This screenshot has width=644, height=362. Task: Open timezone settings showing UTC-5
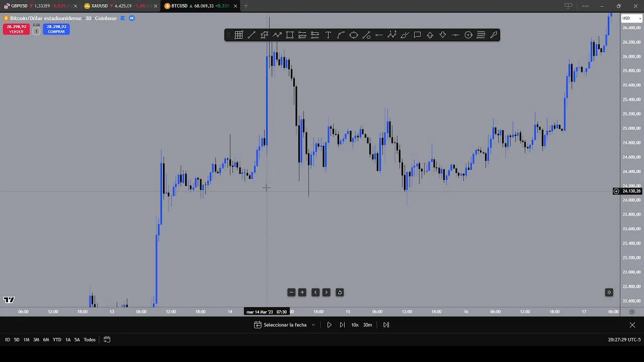pyautogui.click(x=624, y=340)
